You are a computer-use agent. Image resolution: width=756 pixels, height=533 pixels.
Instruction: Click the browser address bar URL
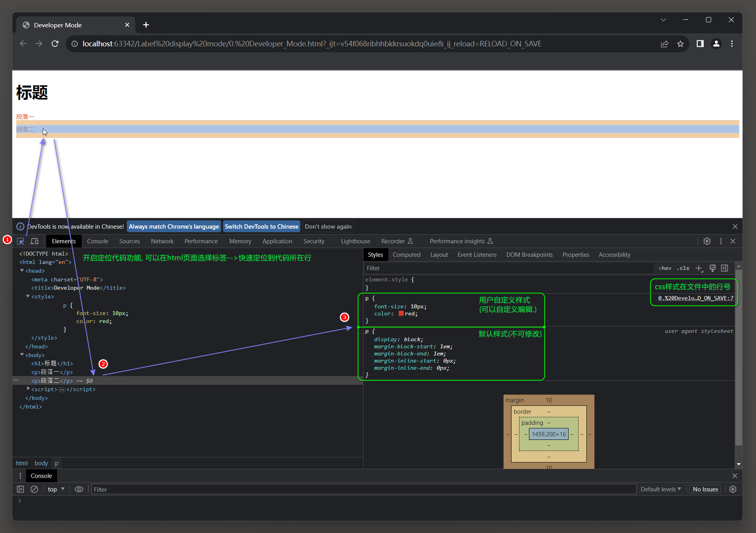(312, 44)
